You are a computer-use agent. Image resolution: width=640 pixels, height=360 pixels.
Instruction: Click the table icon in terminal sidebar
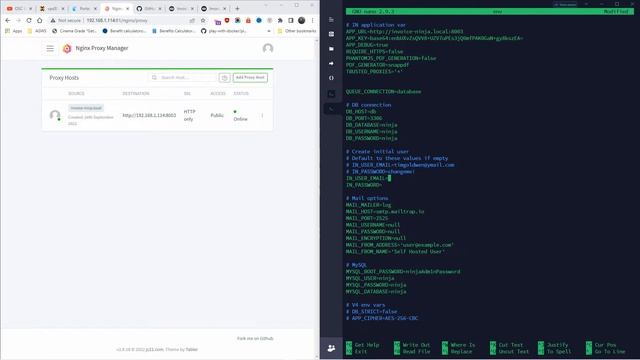coord(331,34)
